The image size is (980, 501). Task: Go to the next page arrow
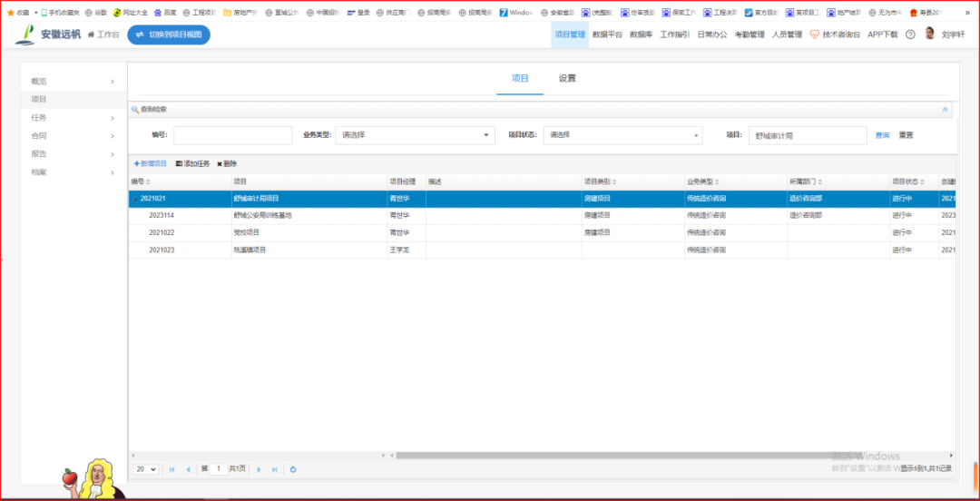pyautogui.click(x=259, y=469)
